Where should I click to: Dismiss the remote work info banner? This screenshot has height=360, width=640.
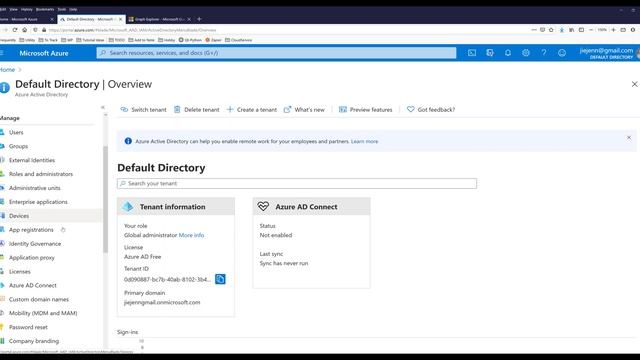[629, 138]
